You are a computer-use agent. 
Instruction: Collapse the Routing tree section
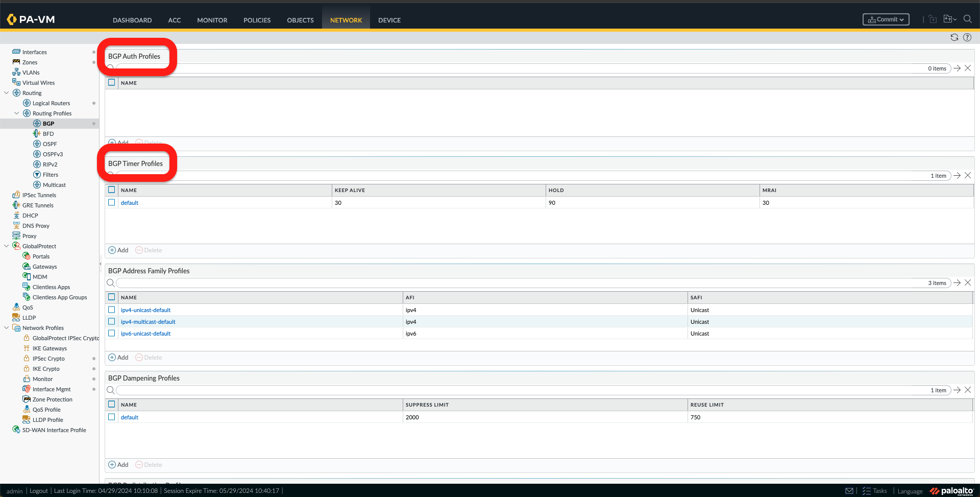pyautogui.click(x=7, y=92)
